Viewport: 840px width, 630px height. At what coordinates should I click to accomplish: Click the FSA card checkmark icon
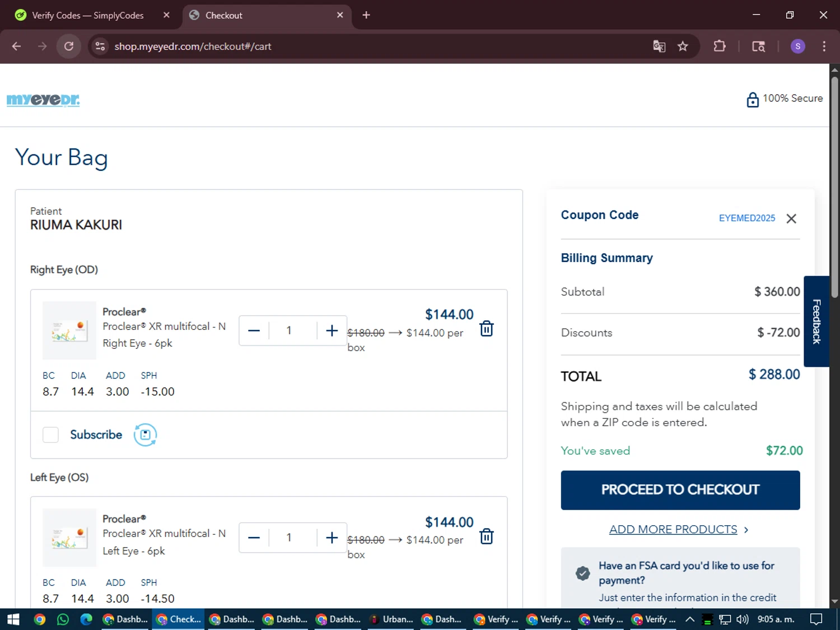583,573
